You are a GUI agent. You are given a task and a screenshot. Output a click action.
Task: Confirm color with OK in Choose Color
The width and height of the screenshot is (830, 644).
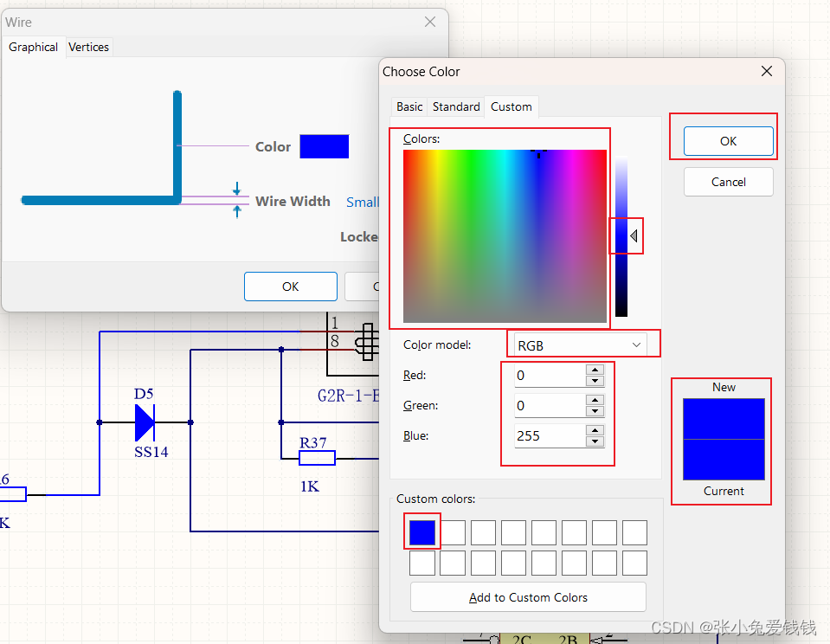click(x=728, y=141)
